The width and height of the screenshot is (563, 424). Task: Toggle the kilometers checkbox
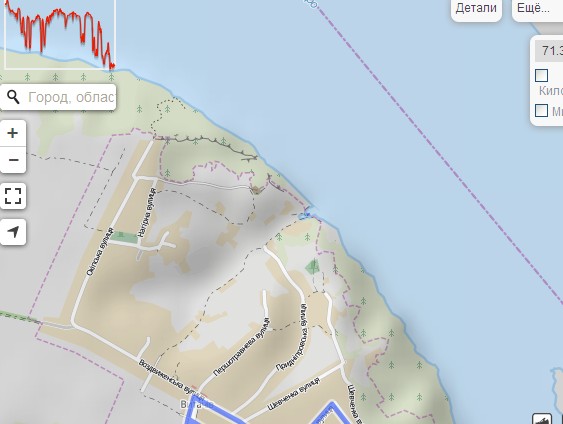[541, 76]
